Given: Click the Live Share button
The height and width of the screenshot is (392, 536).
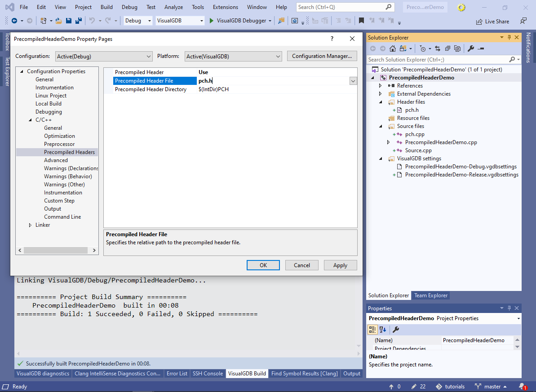Looking at the screenshot, I should 492,22.
